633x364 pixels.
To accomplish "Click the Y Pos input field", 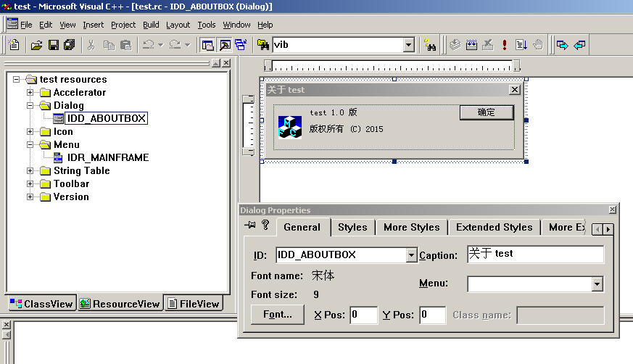I will (x=432, y=315).
